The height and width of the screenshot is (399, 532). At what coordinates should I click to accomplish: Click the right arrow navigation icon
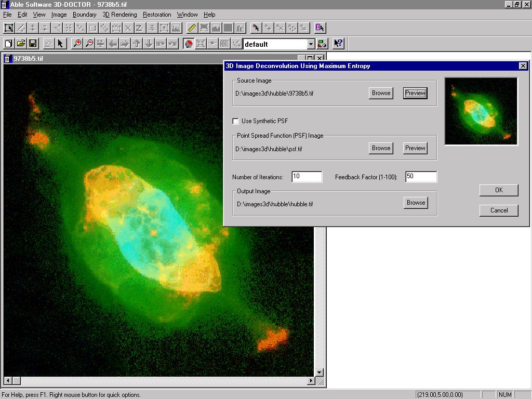tap(125, 44)
